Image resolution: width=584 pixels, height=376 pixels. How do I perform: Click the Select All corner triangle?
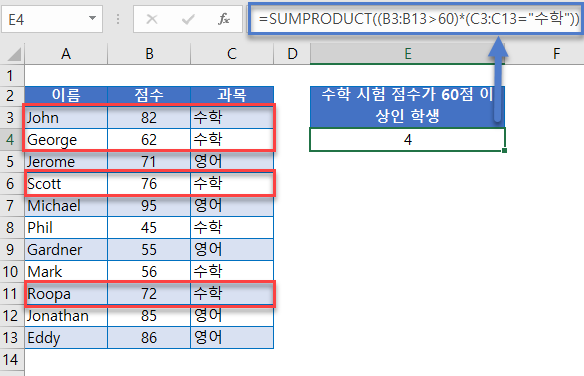click(x=13, y=54)
